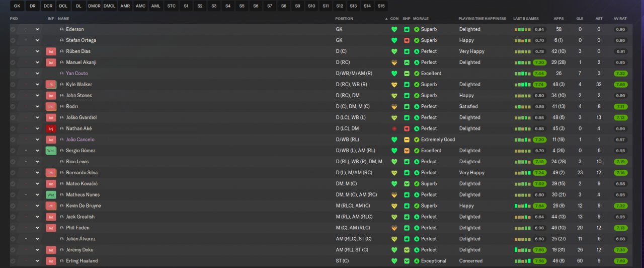Click Kyle Walker last 5 games form bars
This screenshot has height=268, width=644.
point(522,85)
